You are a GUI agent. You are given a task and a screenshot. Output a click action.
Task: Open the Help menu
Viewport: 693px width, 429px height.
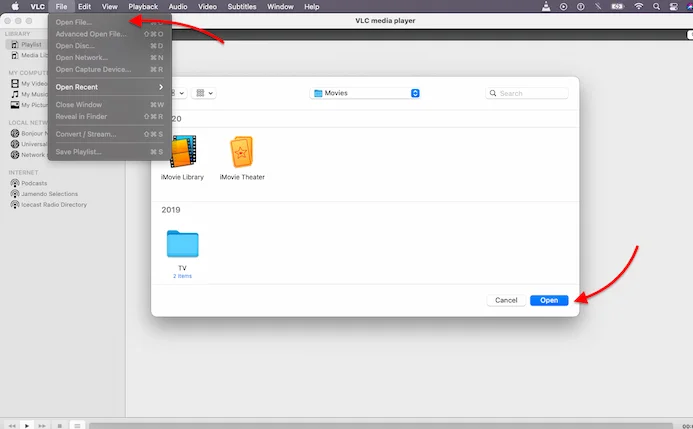[x=312, y=7]
